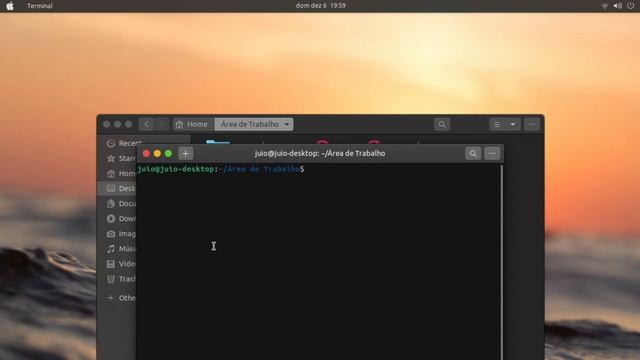The width and height of the screenshot is (640, 360).
Task: Go back in file manager
Action: click(x=147, y=124)
